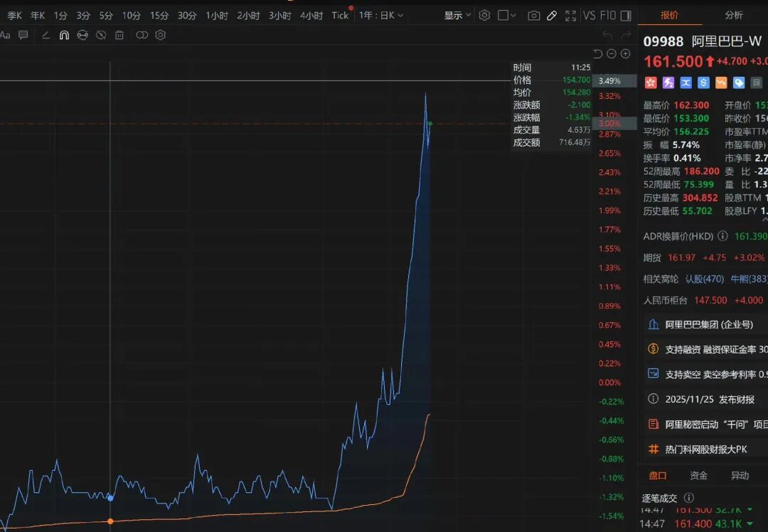Screen dimensions: 768x532
Task: Select the 5分 interval
Action: pyautogui.click(x=106, y=16)
